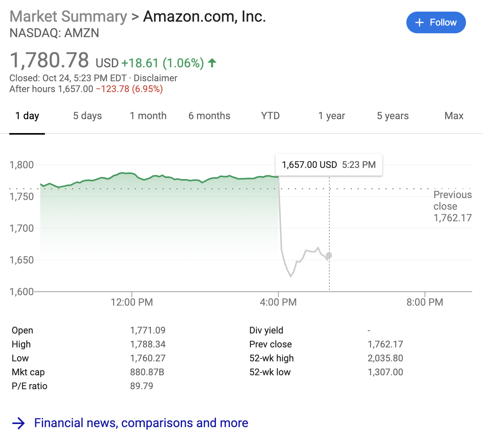The width and height of the screenshot is (483, 448).
Task: Click the Disclaimer link
Action: (x=156, y=78)
